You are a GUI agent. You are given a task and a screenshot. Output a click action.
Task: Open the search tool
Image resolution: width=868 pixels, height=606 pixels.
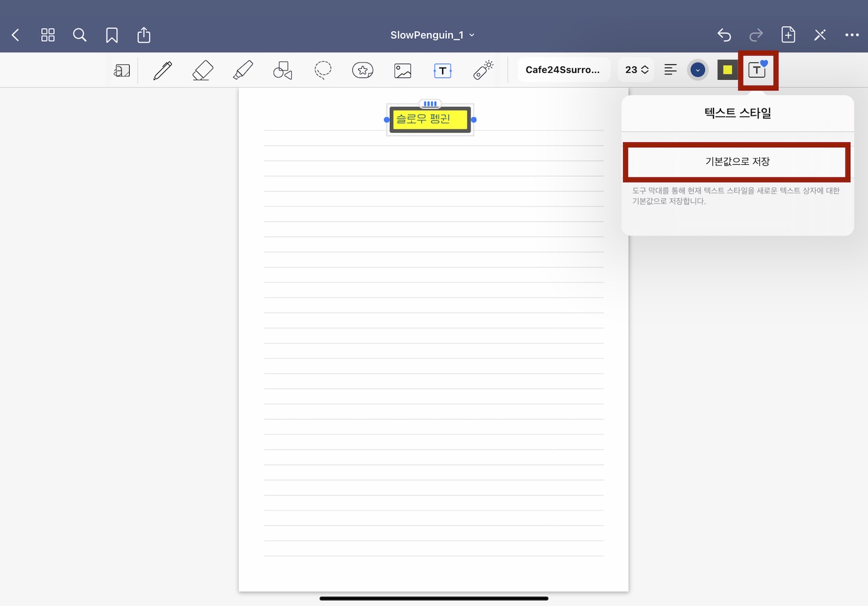coord(80,35)
